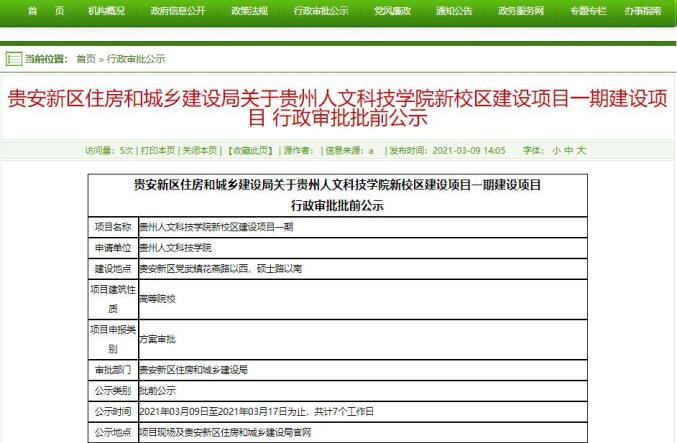Select the 贵安新区住房和城乡建设局 value cell
This screenshot has height=443, width=677.
click(x=363, y=370)
